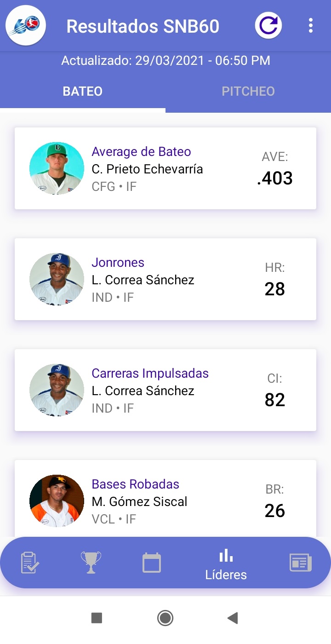331x644 pixels.
Task: Open the Carreras Impulsadas link
Action: coord(150,374)
